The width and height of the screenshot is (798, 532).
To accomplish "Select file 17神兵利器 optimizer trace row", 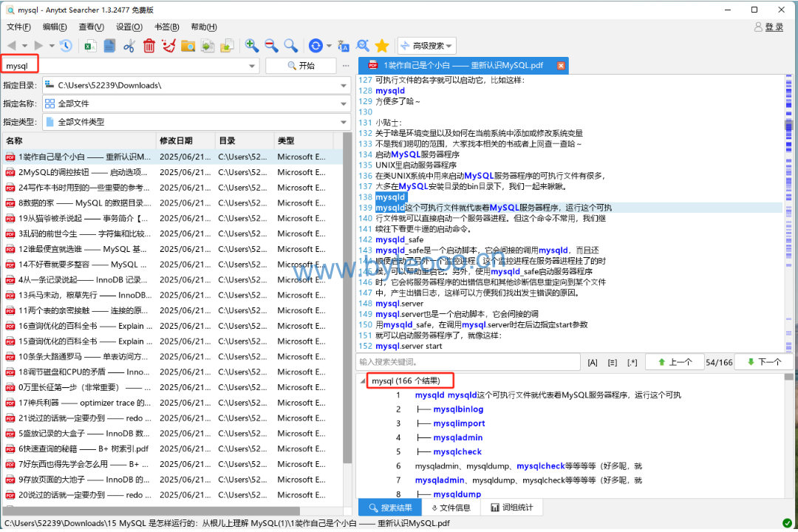I will click(172, 403).
